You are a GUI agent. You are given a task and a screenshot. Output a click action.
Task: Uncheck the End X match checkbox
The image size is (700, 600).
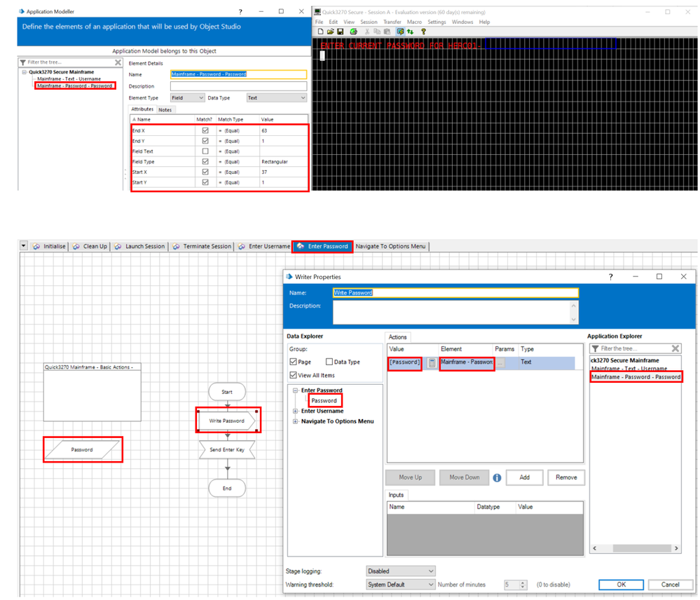click(205, 130)
